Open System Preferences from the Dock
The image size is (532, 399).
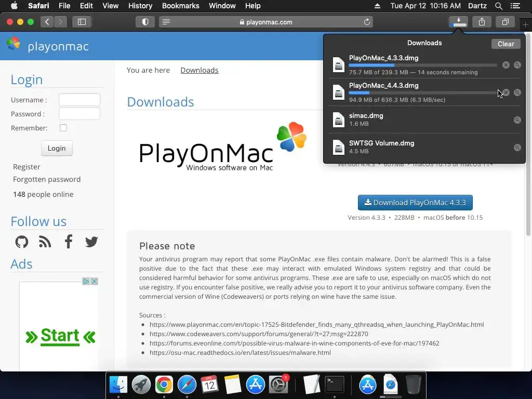click(x=278, y=385)
